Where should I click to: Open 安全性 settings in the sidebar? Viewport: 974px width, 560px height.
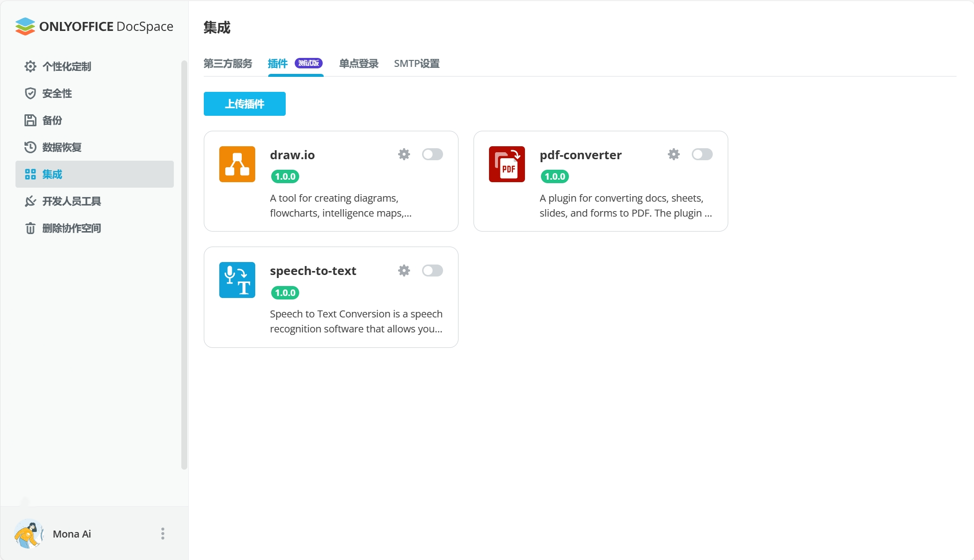click(94, 93)
